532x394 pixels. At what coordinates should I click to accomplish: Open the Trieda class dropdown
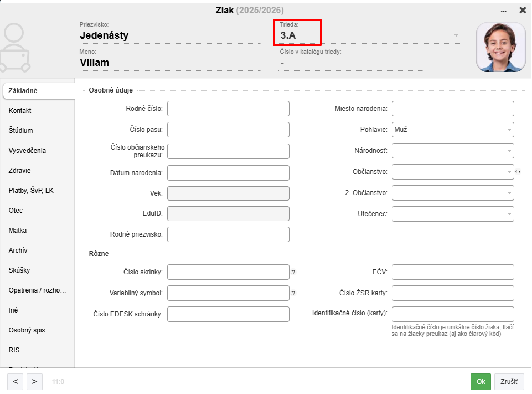click(x=456, y=35)
